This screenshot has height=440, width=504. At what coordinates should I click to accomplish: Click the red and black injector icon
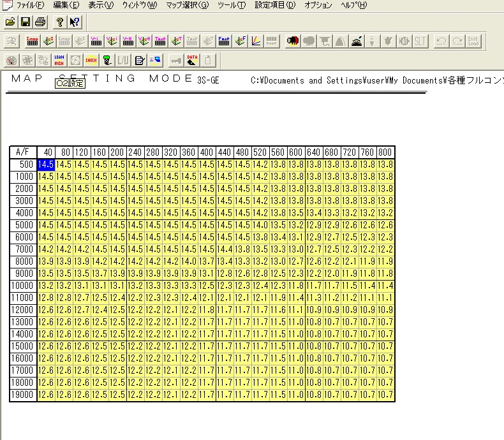pyautogui.click(x=292, y=41)
